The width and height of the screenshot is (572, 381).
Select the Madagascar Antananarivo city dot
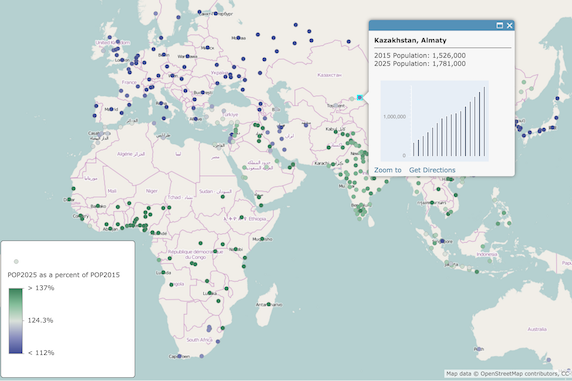[269, 304]
